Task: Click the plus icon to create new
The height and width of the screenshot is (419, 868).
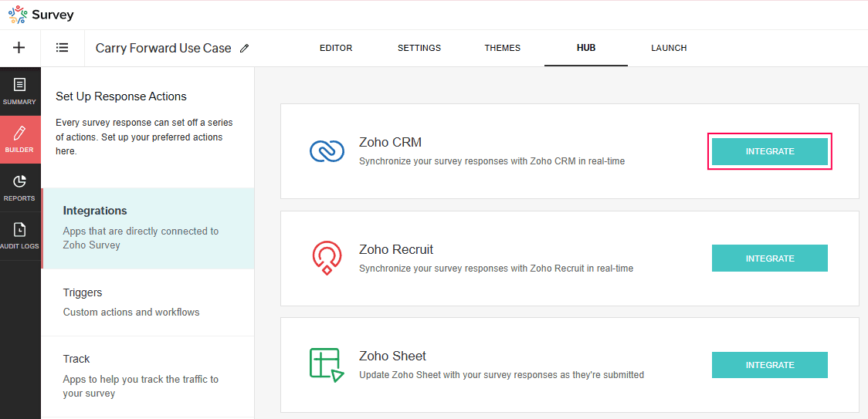Action: (19, 48)
